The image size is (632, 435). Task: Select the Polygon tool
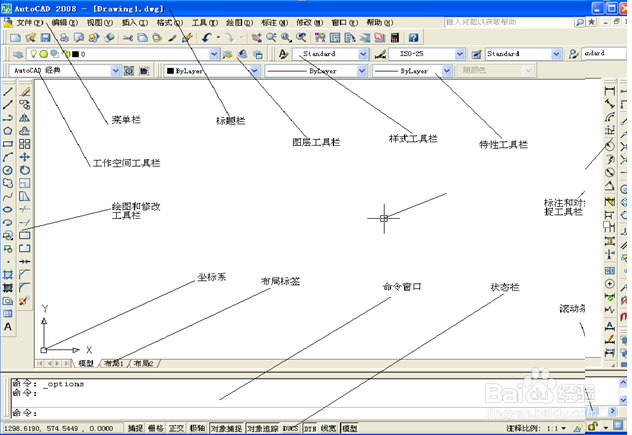8,131
